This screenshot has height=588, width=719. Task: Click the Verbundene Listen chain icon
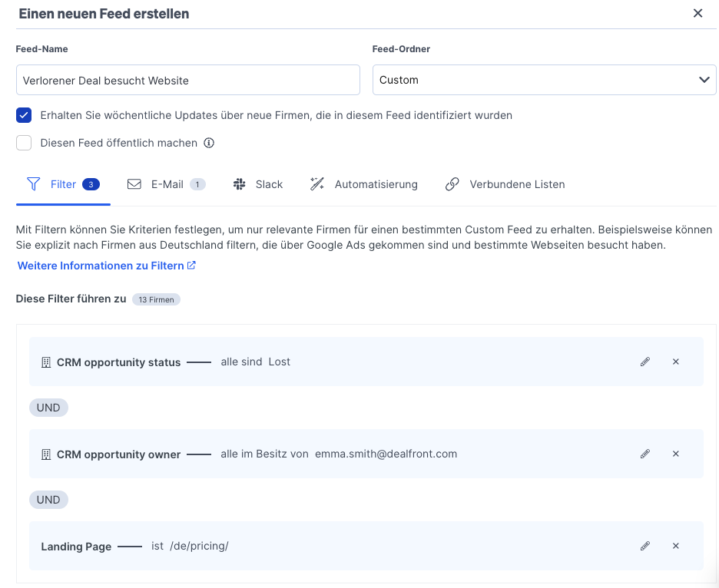point(452,184)
